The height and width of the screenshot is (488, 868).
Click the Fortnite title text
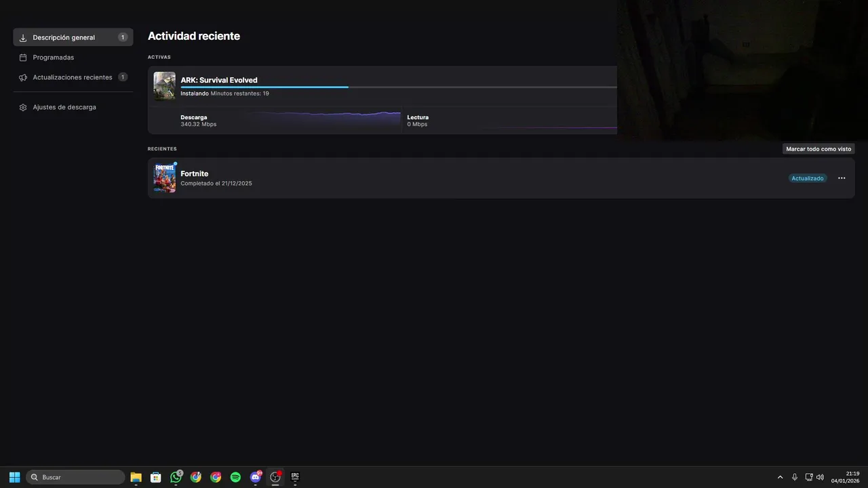(x=195, y=174)
